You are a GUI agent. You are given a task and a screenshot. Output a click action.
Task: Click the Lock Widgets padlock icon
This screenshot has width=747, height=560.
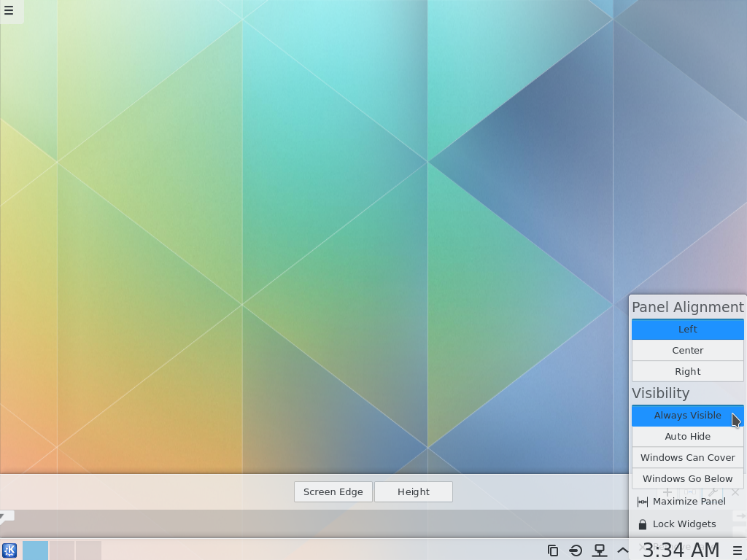point(643,524)
